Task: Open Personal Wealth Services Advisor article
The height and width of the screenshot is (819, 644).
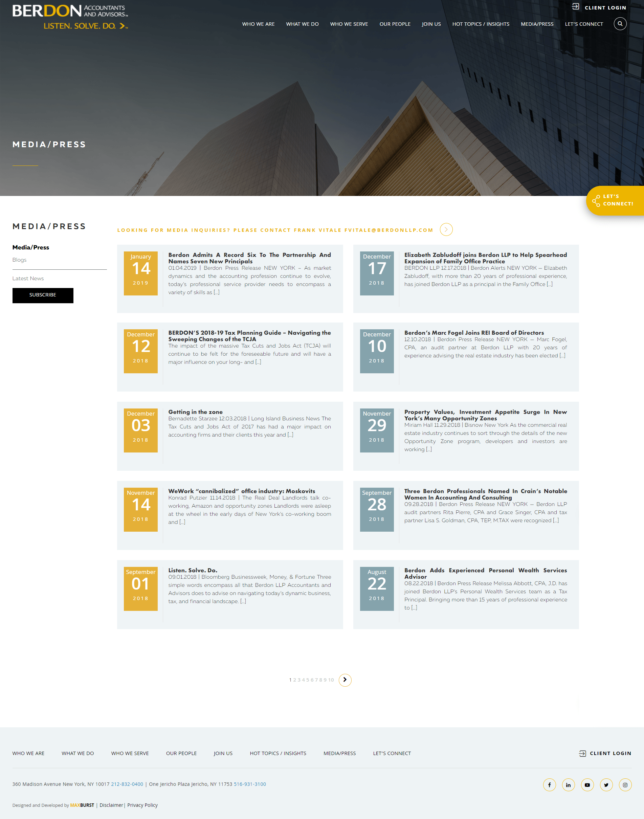Action: pyautogui.click(x=486, y=574)
